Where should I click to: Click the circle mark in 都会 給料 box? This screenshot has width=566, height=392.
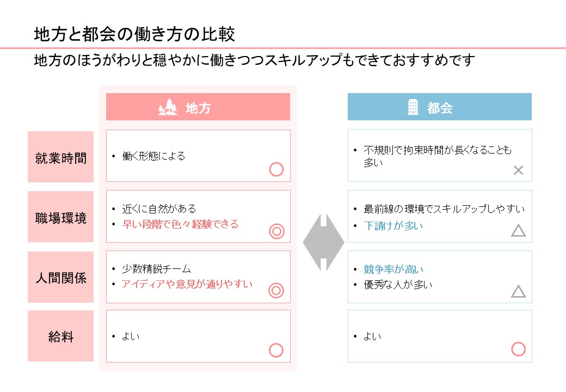[519, 349]
